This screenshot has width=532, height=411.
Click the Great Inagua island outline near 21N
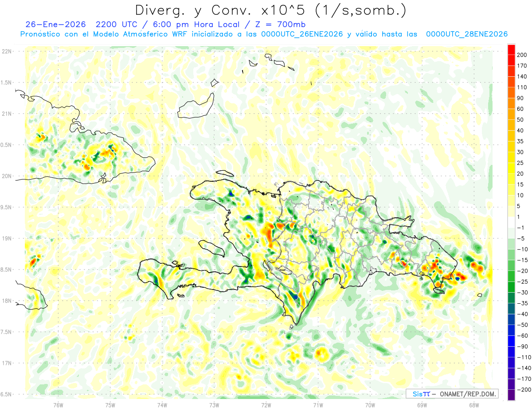(195, 106)
